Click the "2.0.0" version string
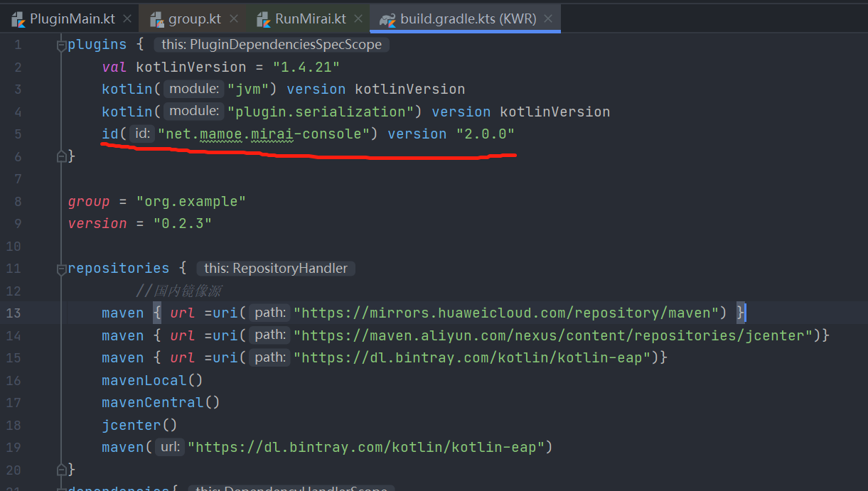 point(485,134)
